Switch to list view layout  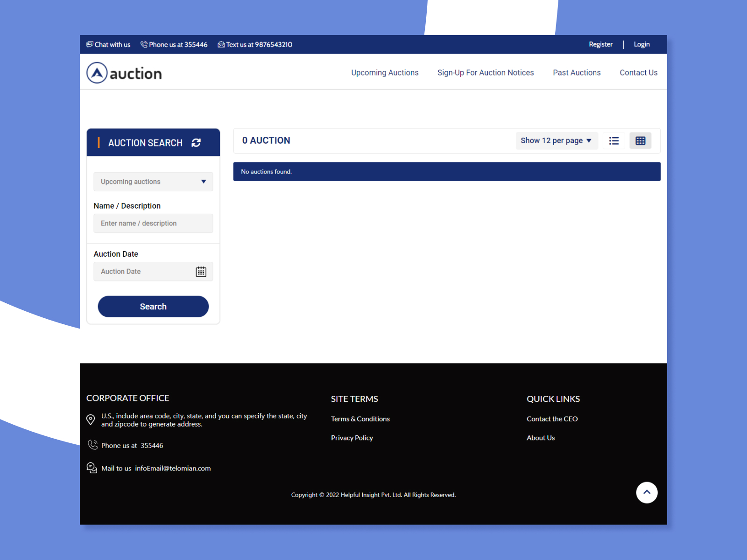point(614,140)
